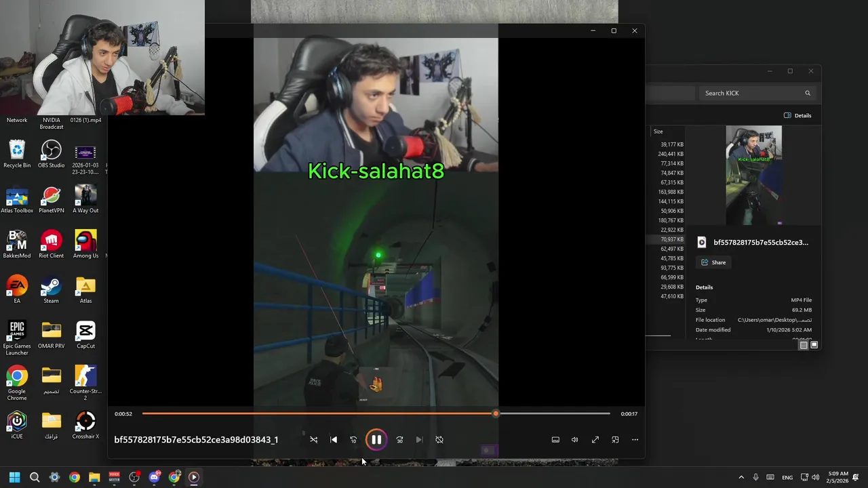Click the Media Player icon on the taskbar
This screenshot has width=868, height=488.
click(x=194, y=477)
